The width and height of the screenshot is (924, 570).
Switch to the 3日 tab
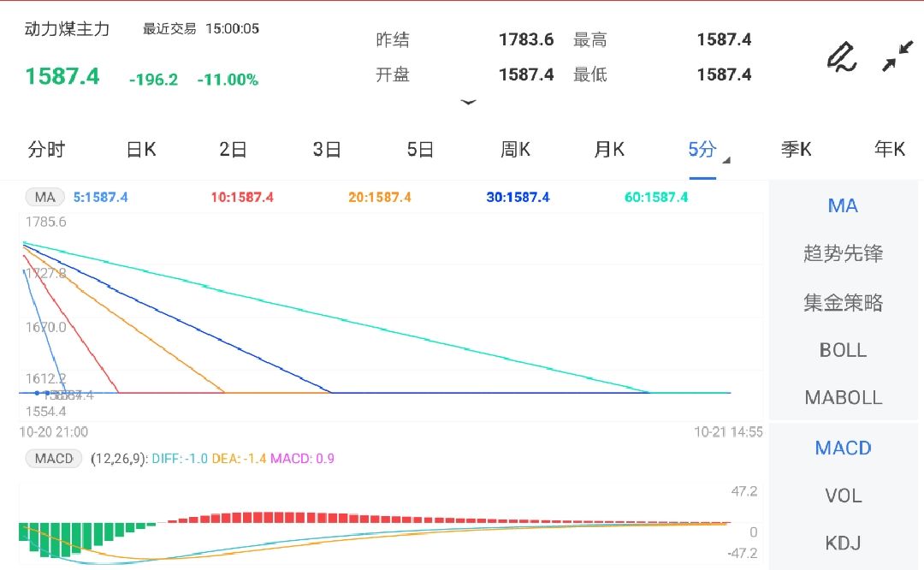pos(327,150)
